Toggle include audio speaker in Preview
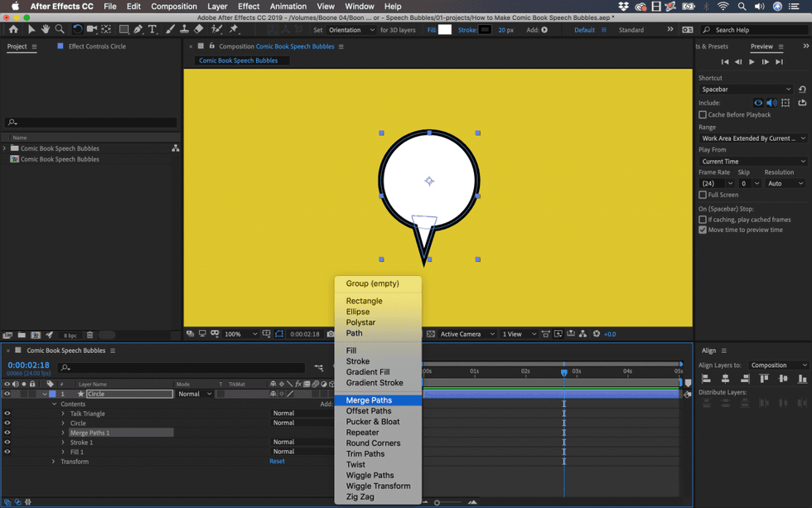The width and height of the screenshot is (812, 508). coord(771,103)
